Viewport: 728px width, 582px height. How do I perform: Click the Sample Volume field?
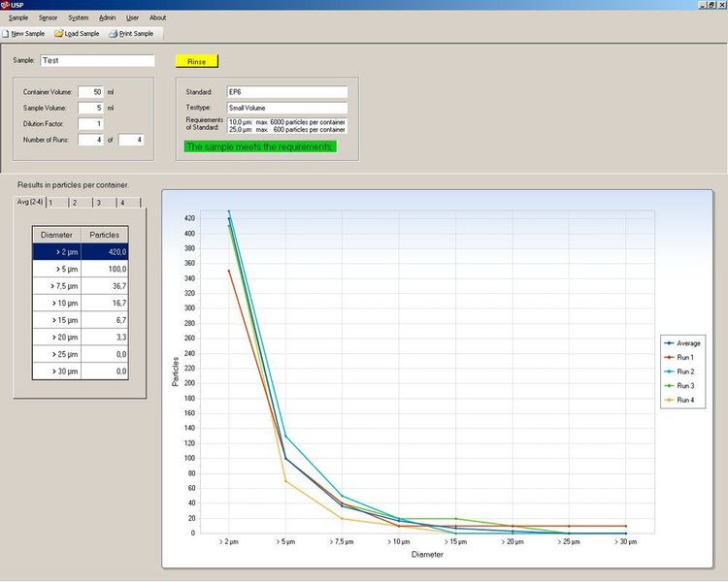tap(90, 108)
